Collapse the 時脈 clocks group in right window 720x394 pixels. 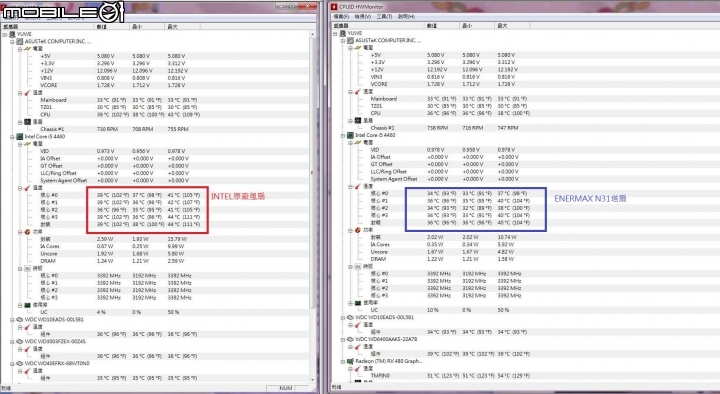click(350, 266)
